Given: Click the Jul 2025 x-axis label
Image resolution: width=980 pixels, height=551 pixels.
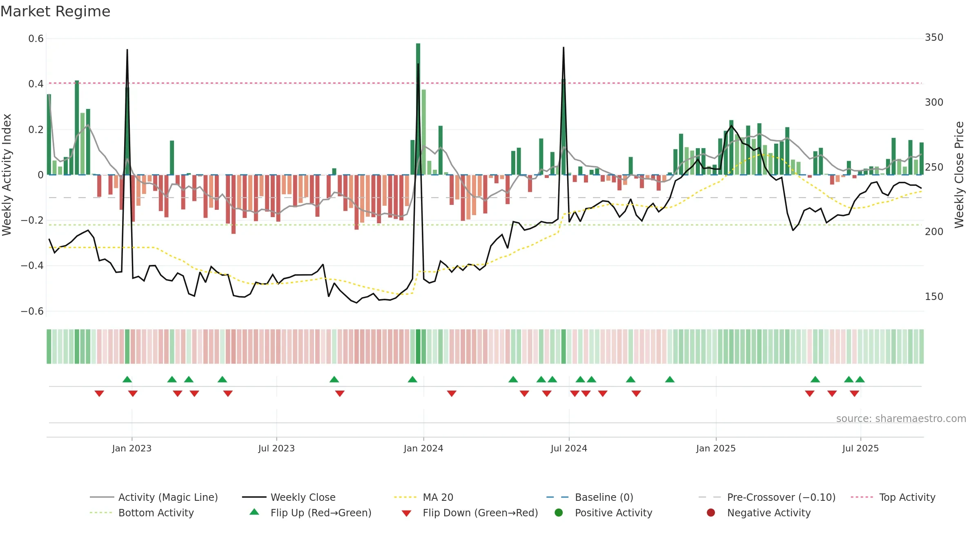Looking at the screenshot, I should [x=860, y=448].
